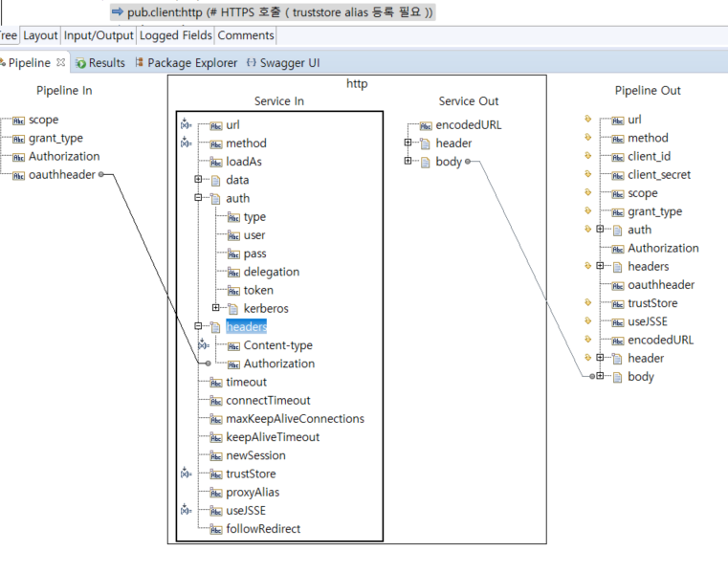Viewport: 728px width, 573px height.
Task: Click the url string icon in Service In
Action: [216, 125]
